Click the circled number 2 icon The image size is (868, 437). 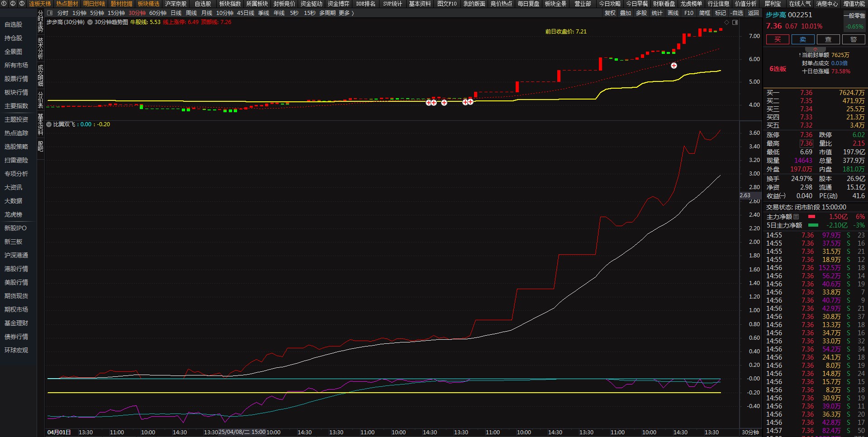tap(13, 4)
